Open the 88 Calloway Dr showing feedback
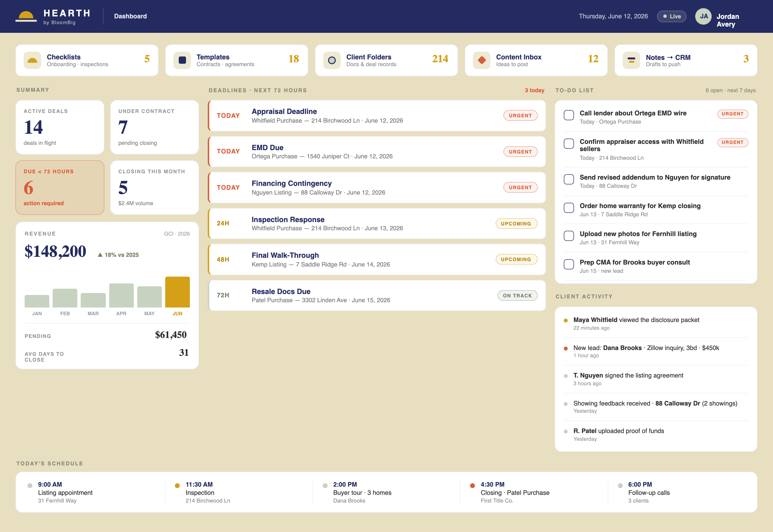Viewport: 773px width, 532px height. pos(656,407)
